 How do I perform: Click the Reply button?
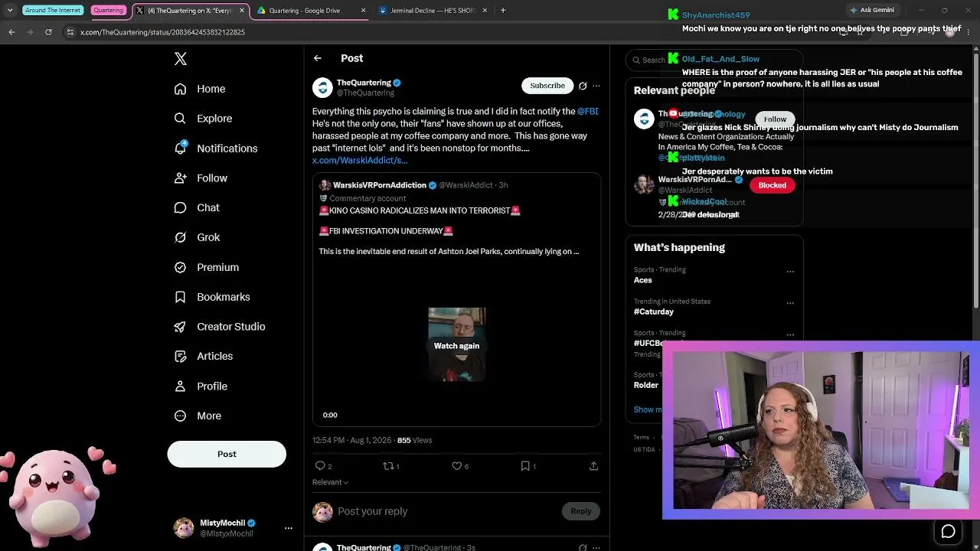coord(581,511)
